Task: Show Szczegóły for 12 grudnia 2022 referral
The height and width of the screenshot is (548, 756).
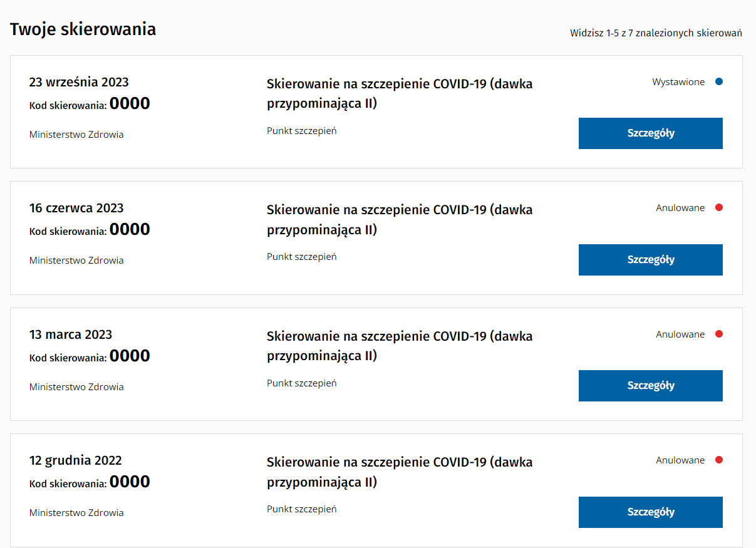Action: click(650, 512)
